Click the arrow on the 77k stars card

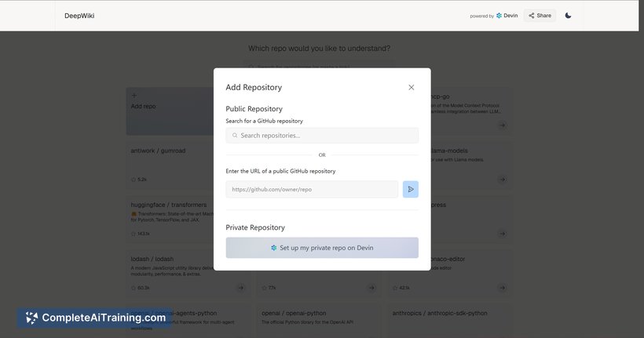[371, 288]
